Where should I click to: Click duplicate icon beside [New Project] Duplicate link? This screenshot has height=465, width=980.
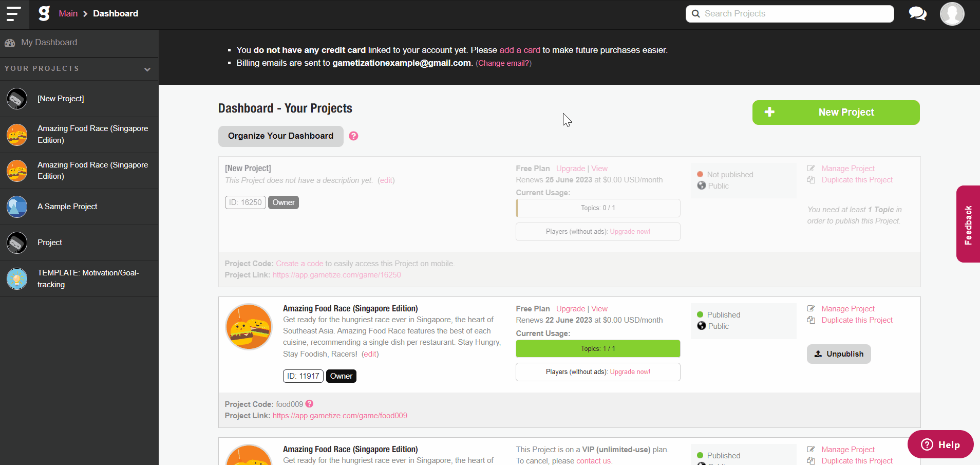click(811, 180)
